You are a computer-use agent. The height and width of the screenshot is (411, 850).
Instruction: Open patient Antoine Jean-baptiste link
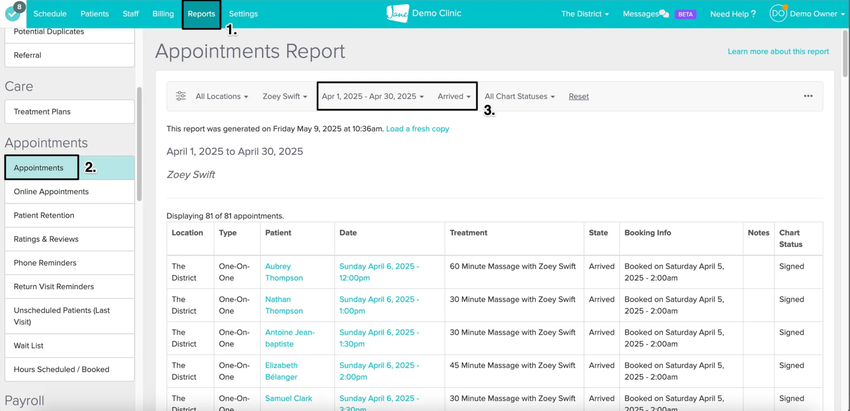(290, 338)
